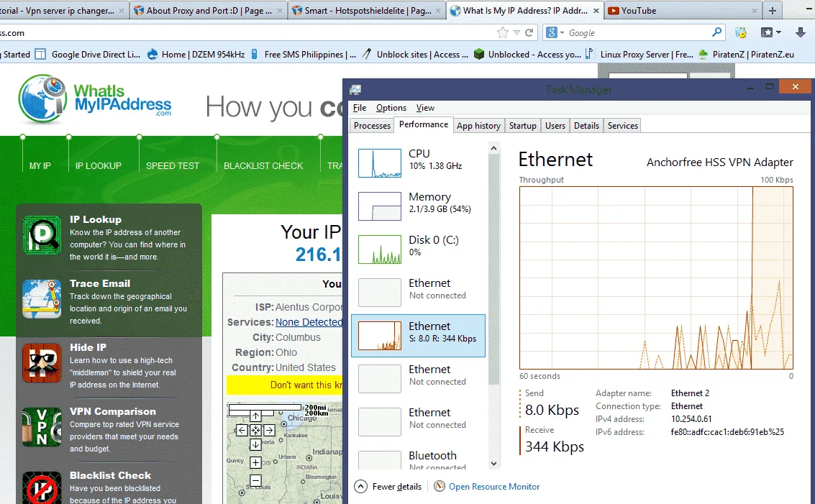Click the yellow Don't want this banner
The image size is (815, 504).
pos(284,385)
